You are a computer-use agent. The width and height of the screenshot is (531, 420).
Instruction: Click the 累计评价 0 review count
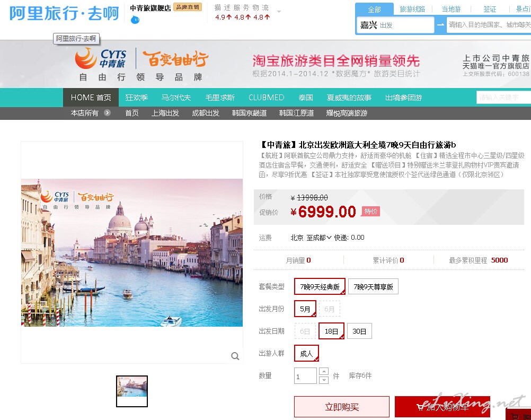[388, 260]
